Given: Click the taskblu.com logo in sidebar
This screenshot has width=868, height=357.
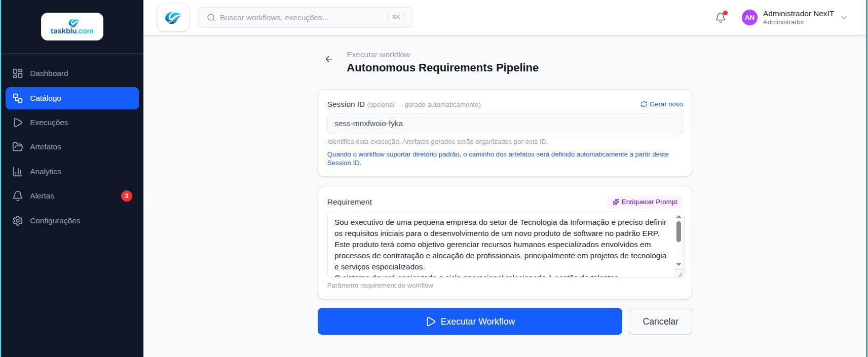Looking at the screenshot, I should [72, 27].
